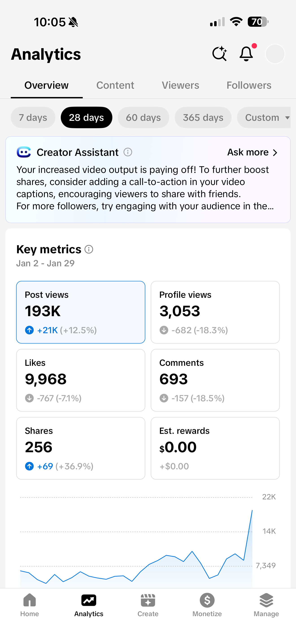Viewport: 296px width, 644px height.
Task: Switch to the Followers tab
Action: (249, 85)
